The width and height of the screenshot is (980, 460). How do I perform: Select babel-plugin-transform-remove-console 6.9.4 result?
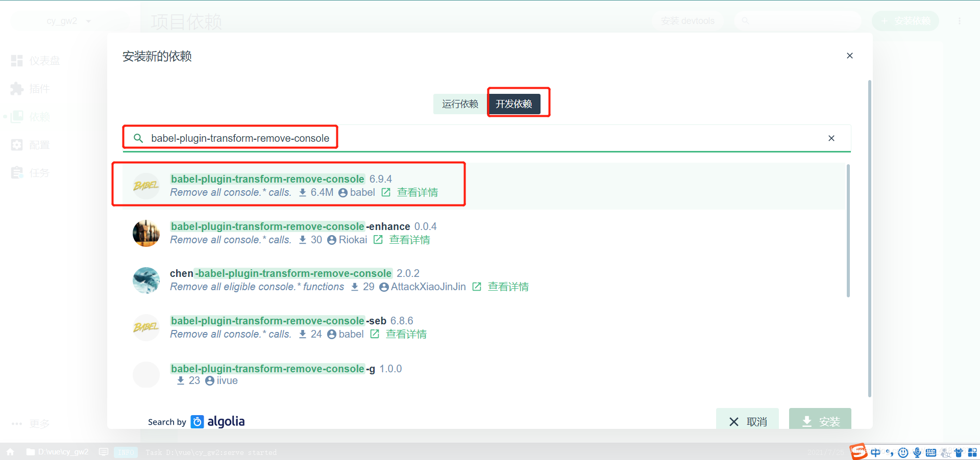[x=484, y=186]
